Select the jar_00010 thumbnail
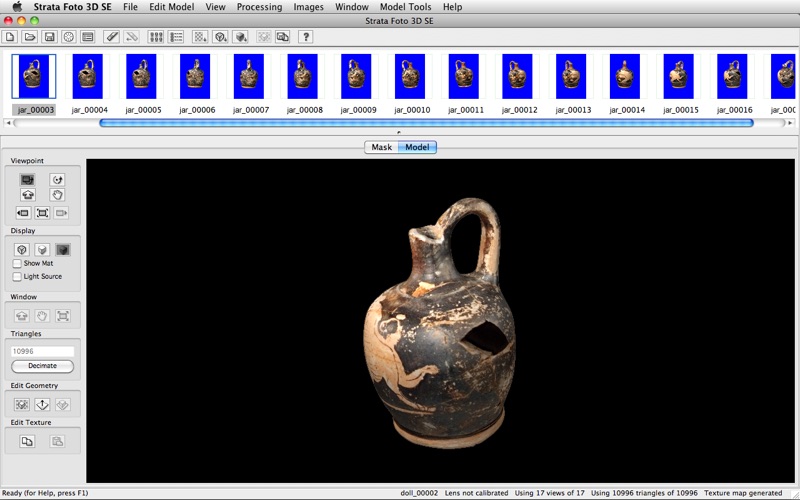This screenshot has width=800, height=500. [411, 77]
